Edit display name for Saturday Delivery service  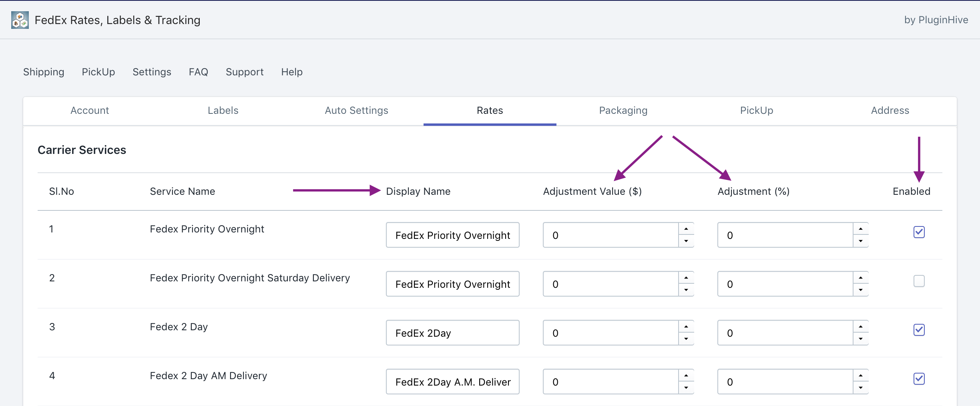click(453, 284)
